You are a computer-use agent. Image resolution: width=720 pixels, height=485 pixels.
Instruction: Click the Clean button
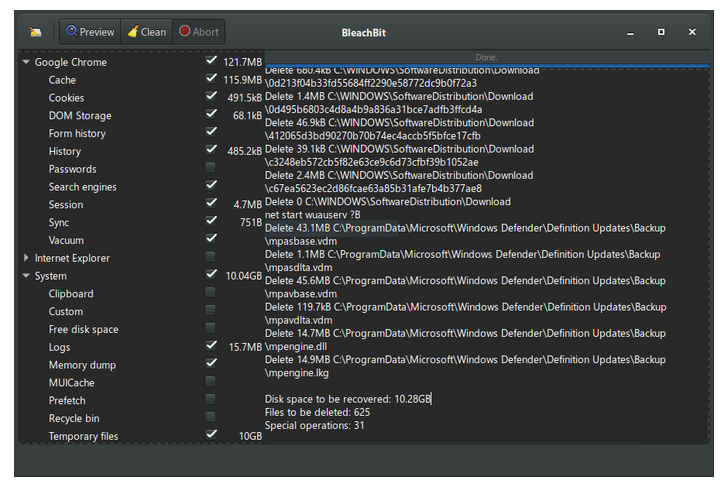[146, 32]
